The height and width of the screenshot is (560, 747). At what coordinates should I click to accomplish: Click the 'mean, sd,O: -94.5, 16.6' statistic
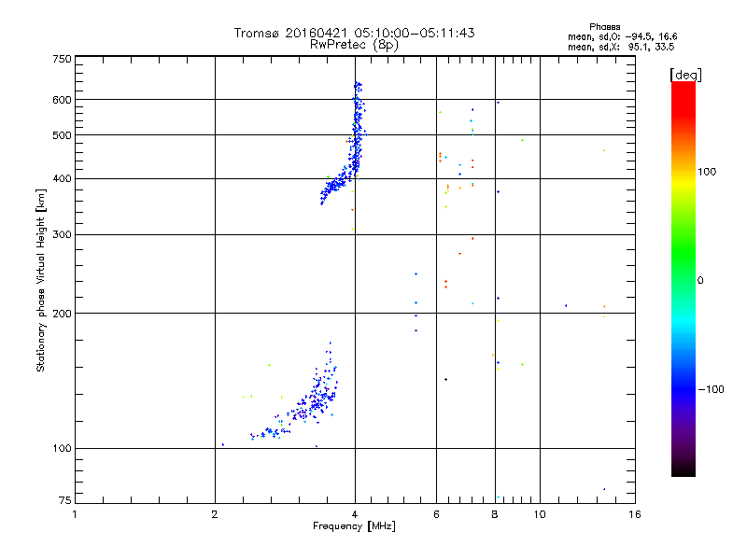point(622,36)
